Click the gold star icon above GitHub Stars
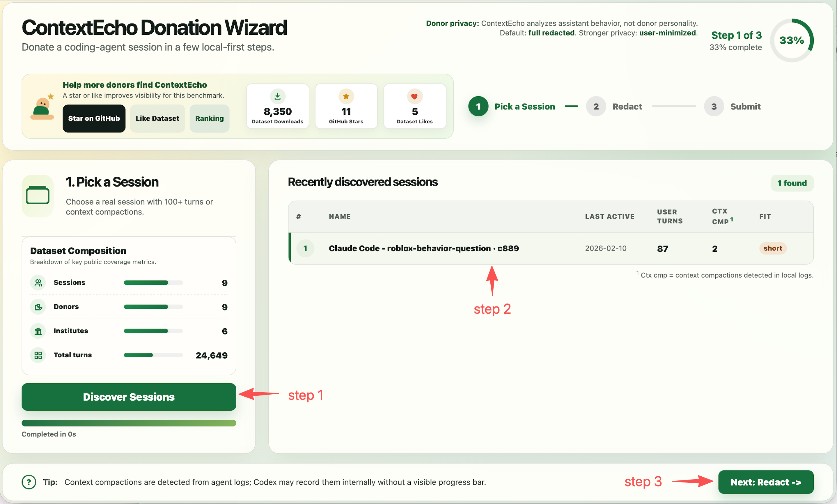 pos(346,96)
